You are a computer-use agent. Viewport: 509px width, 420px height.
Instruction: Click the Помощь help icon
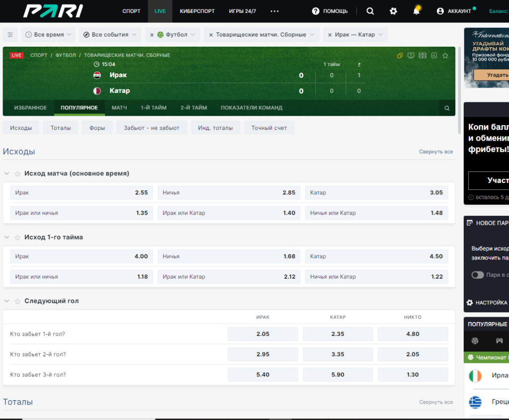[x=316, y=11]
